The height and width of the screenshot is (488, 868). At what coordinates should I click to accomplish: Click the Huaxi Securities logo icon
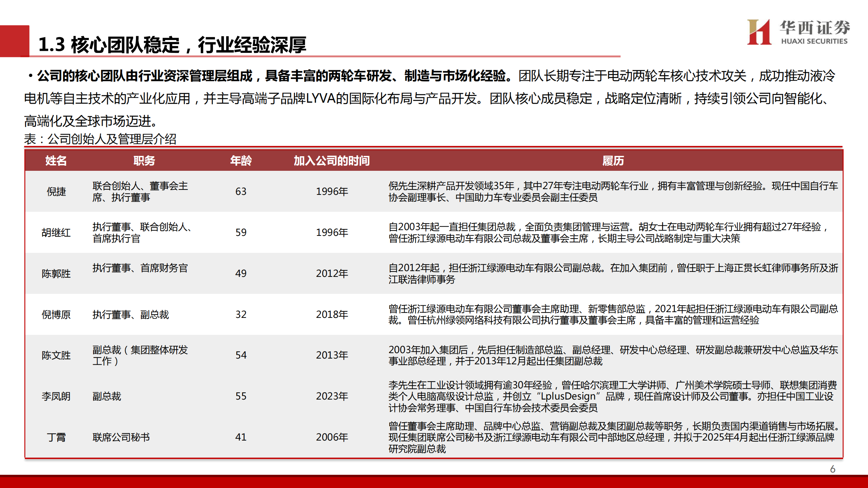coord(759,32)
